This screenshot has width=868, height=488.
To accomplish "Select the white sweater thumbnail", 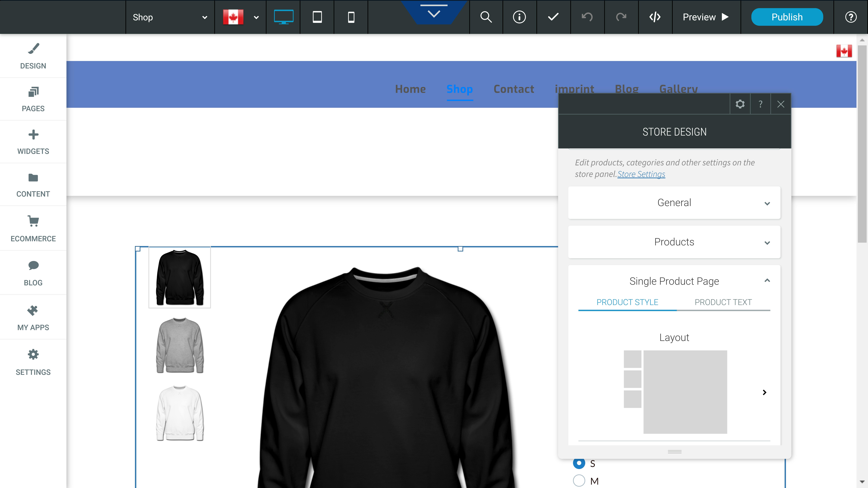I will coord(180,414).
